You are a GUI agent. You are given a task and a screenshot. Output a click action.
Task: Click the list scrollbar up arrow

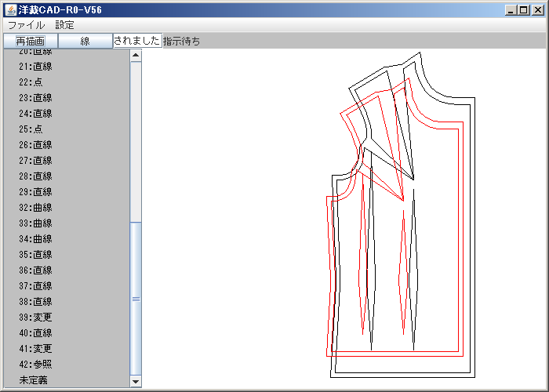tap(136, 56)
